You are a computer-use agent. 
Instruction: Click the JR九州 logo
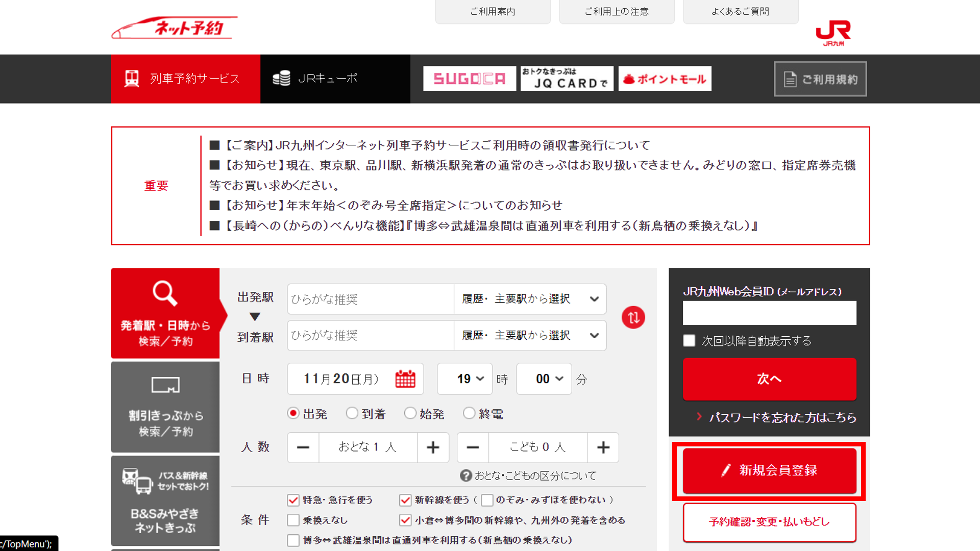point(833,33)
